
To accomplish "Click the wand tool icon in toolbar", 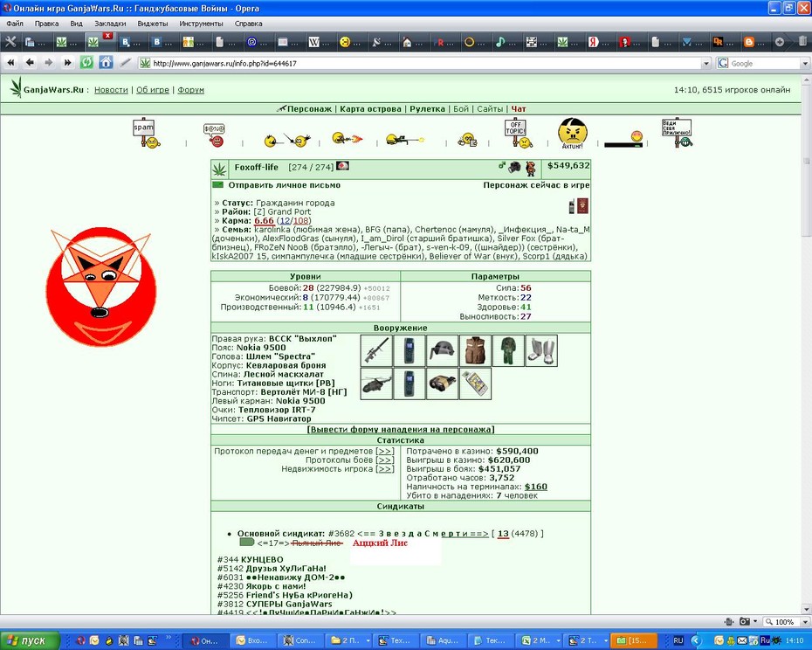I will tap(125, 63).
